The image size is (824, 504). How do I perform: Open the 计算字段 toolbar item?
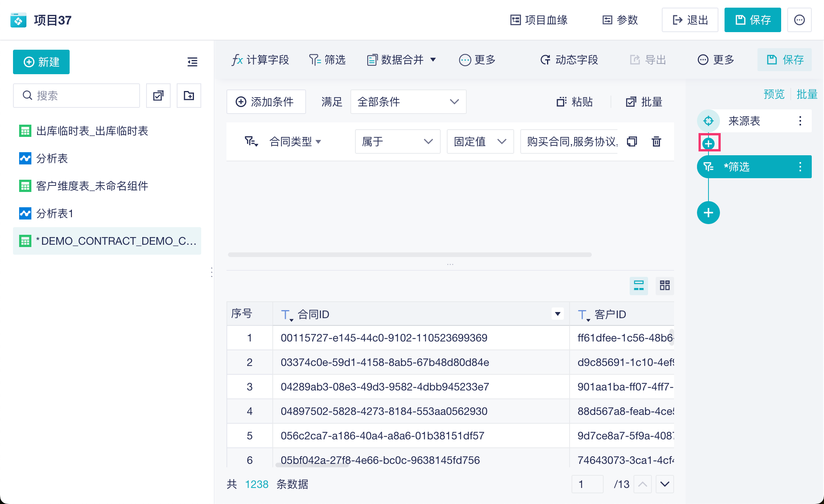click(x=260, y=60)
